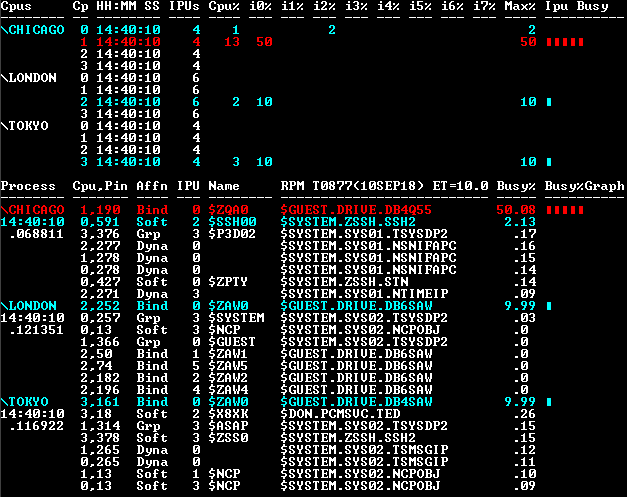Select the cyan \TOKYO entry under Process

24,402
